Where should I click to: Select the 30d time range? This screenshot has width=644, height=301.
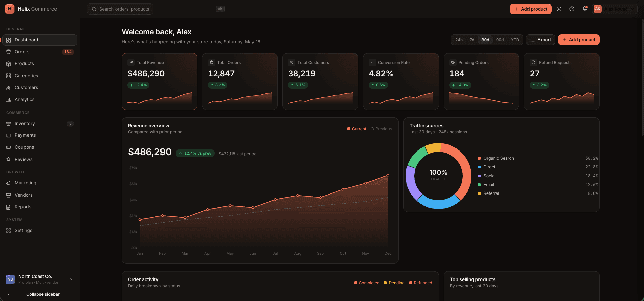485,40
